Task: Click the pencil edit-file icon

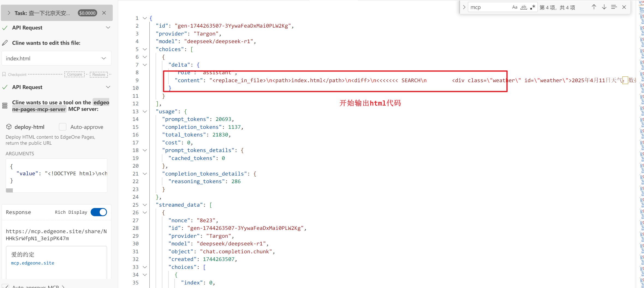Action: click(5, 43)
